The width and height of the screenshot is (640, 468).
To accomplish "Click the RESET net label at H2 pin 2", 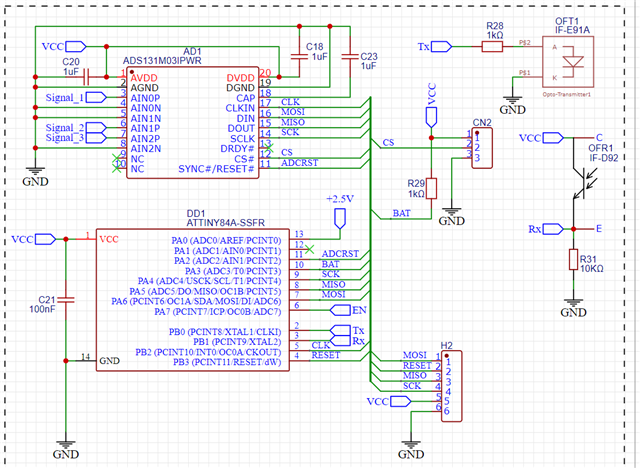I will pyautogui.click(x=417, y=365).
